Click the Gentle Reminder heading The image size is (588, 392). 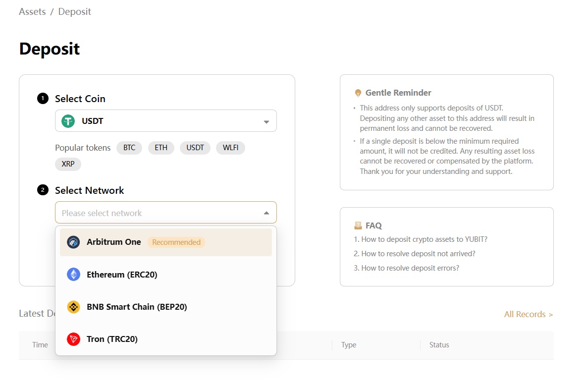398,93
